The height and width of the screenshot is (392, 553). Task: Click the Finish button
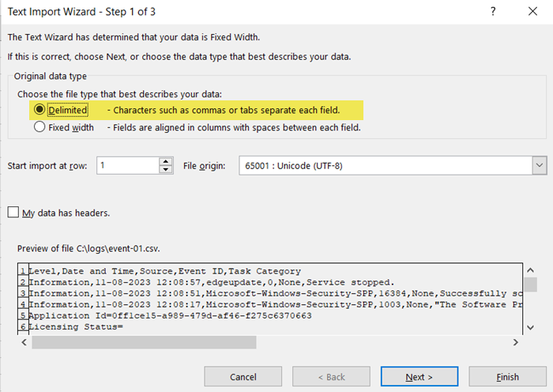tap(507, 377)
